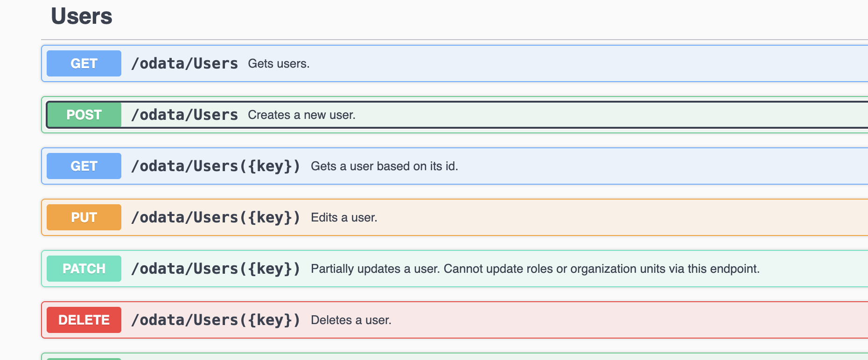
Task: Open the /odata/Users({key}) path in the PUT row
Action: point(216,217)
